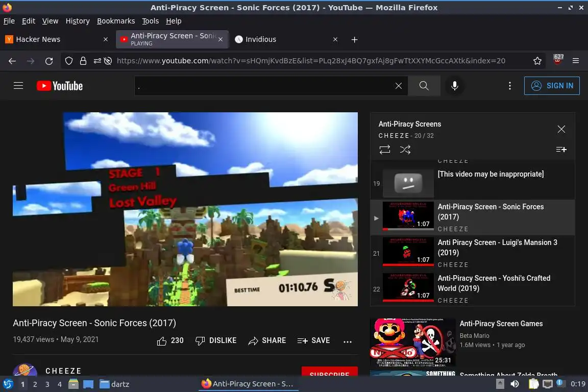
Task: Start voice search with the microphone
Action: click(x=454, y=86)
